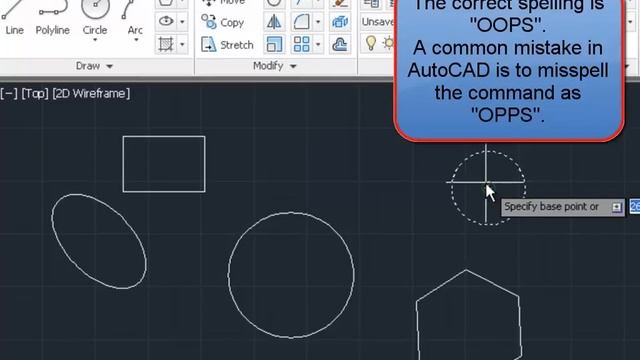Select the Array tool icon
This screenshot has width=640, height=360.
click(301, 44)
